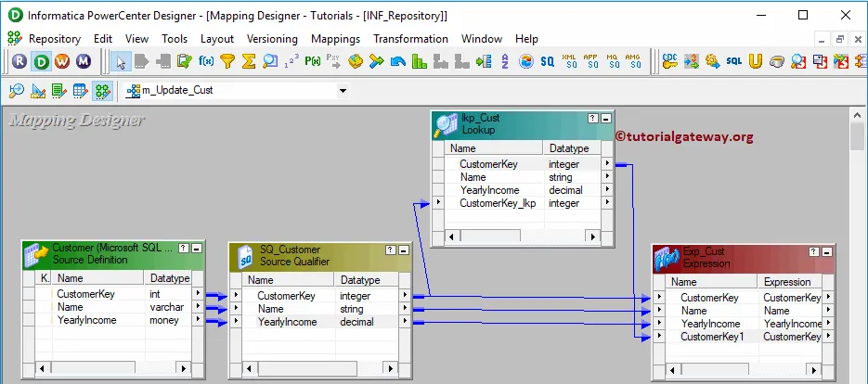Image resolution: width=868 pixels, height=384 pixels.
Task: Select the Lookup transformation magnifier icon
Action: [x=270, y=62]
